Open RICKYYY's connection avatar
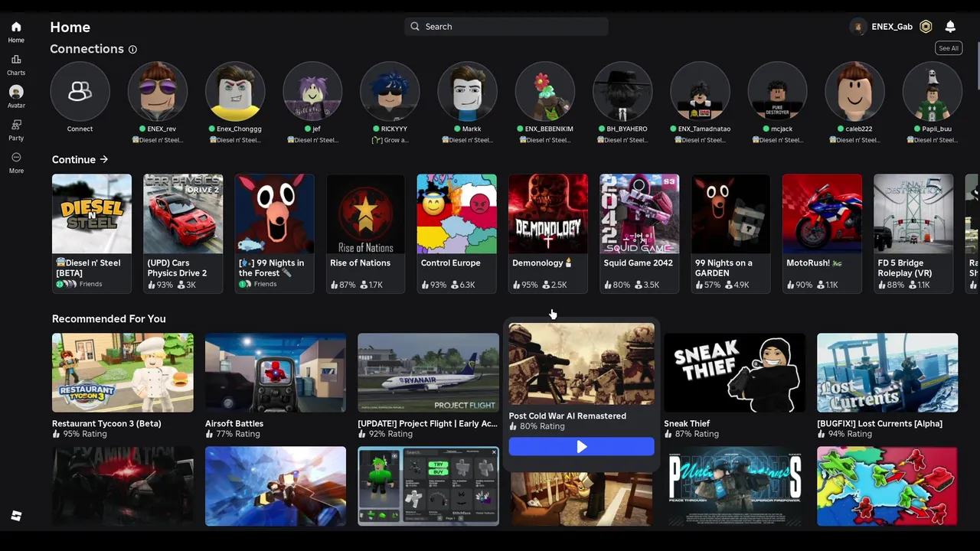Image resolution: width=980 pixels, height=551 pixels. point(390,92)
